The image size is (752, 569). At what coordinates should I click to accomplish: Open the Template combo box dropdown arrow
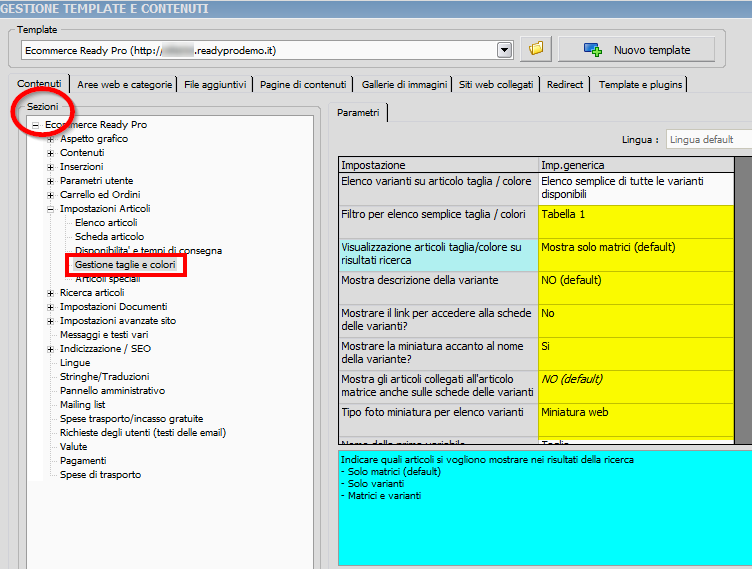coord(504,50)
